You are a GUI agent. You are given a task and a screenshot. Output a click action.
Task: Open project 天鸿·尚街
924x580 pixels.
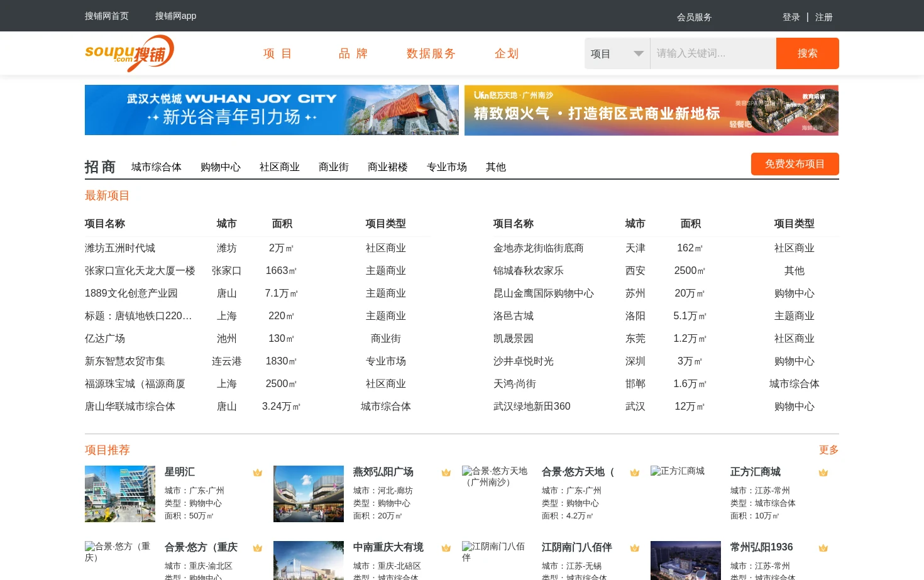(515, 384)
